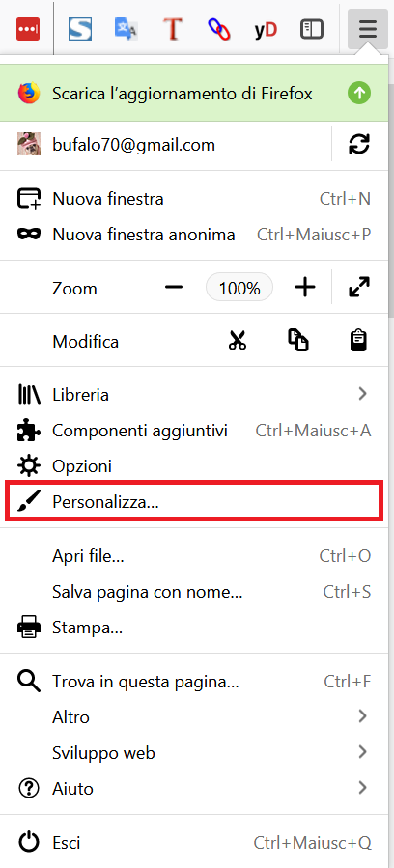
Task: Toggle full screen with the arrows icon
Action: point(359,288)
